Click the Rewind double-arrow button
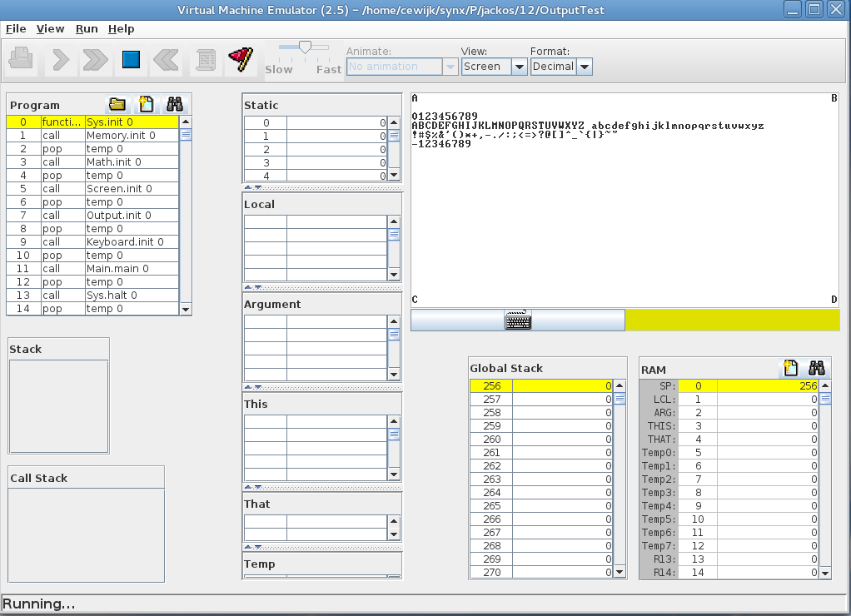This screenshot has width=851, height=616. pyautogui.click(x=167, y=59)
